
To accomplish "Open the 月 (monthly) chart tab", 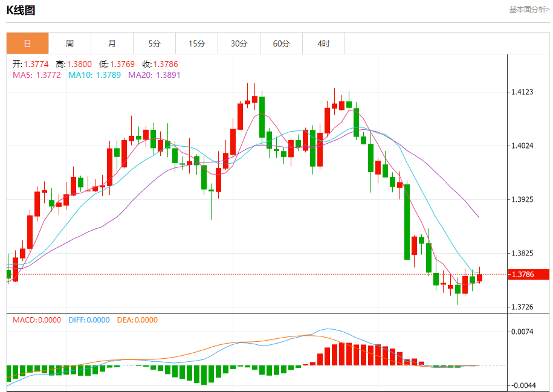I will (112, 43).
